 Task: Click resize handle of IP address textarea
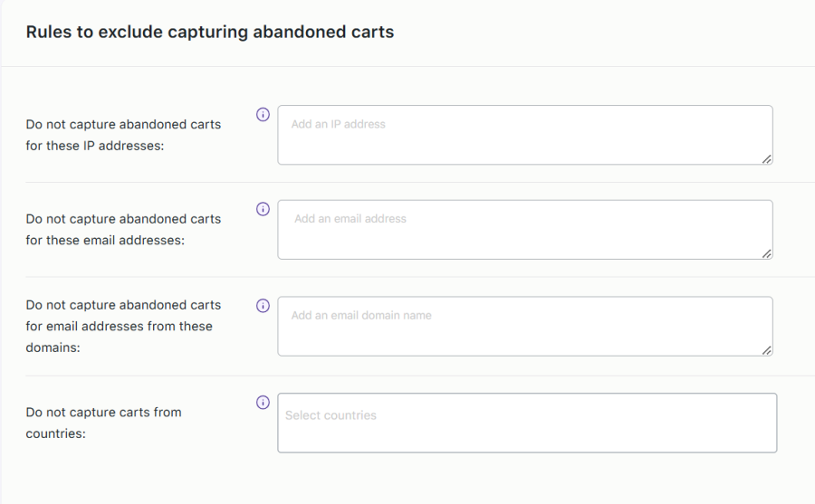pyautogui.click(x=766, y=158)
